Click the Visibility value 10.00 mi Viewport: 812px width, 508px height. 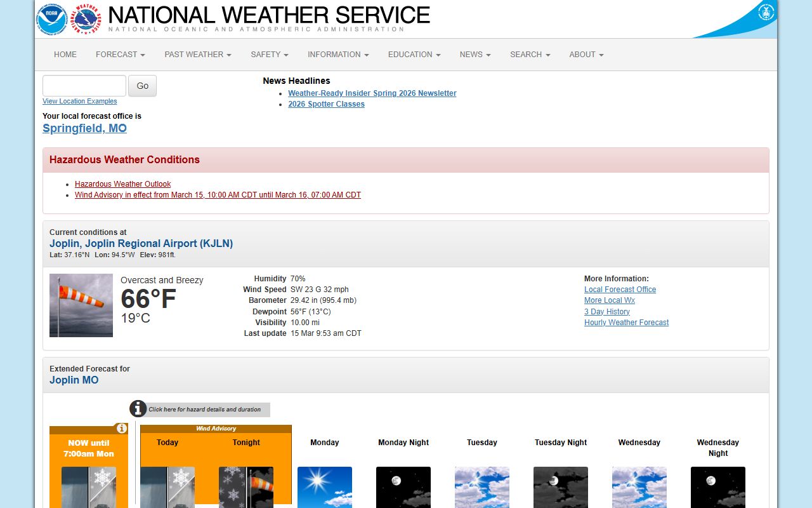(305, 323)
